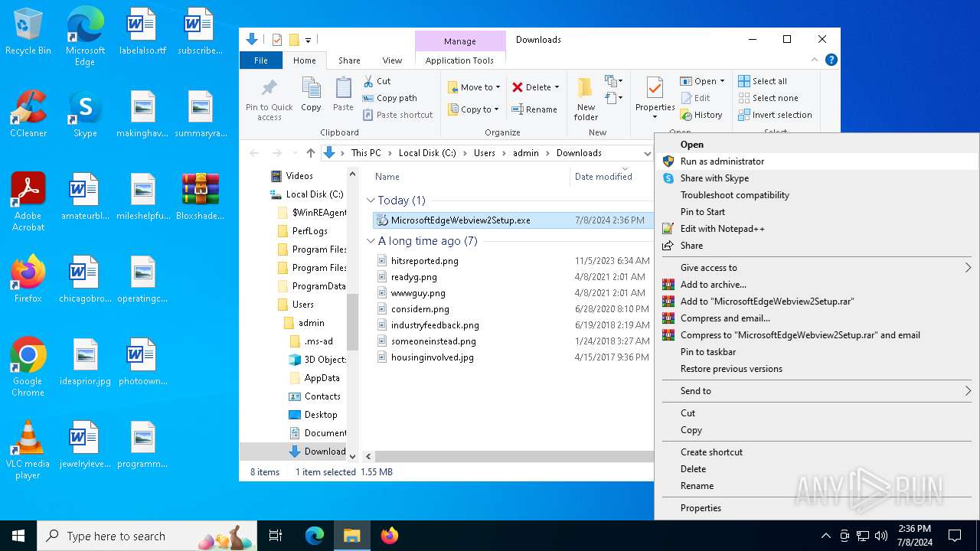The width and height of the screenshot is (980, 551).
Task: Select housinginvolved.jpg file
Action: click(432, 357)
